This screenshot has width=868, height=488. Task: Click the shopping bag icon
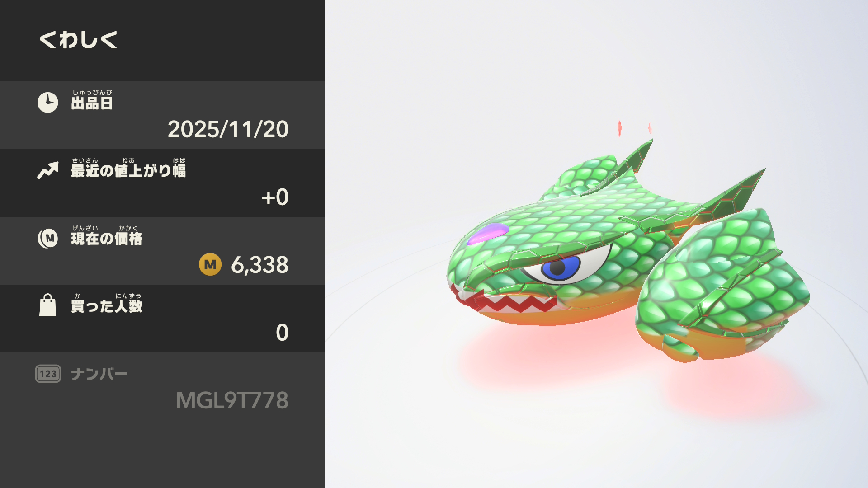coord(48,305)
